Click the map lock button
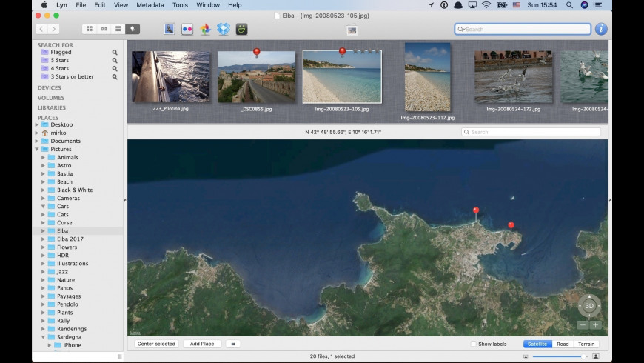This screenshot has width=644, height=363. [x=232, y=344]
